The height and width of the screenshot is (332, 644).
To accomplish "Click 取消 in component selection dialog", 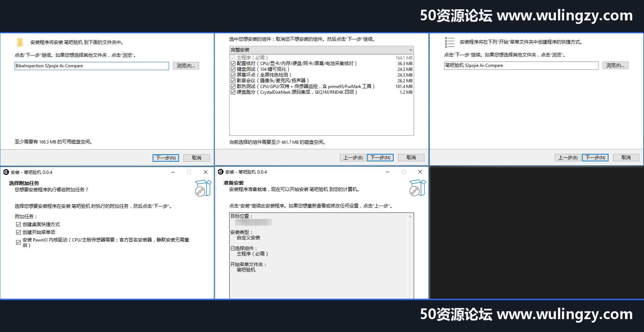I will (411, 157).
